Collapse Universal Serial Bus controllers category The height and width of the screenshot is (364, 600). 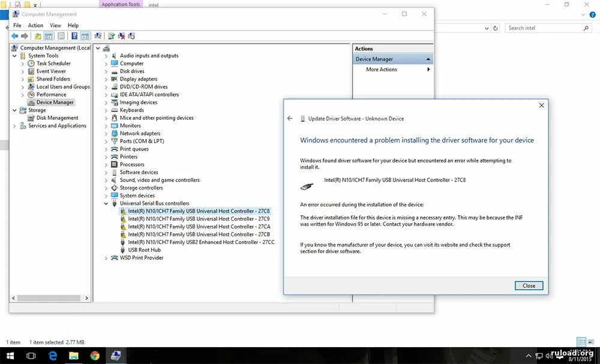pos(106,203)
